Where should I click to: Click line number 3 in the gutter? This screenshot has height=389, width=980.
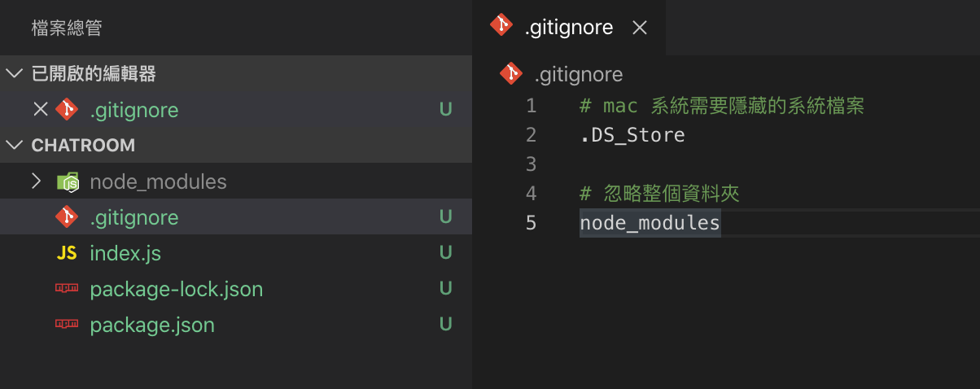531,164
